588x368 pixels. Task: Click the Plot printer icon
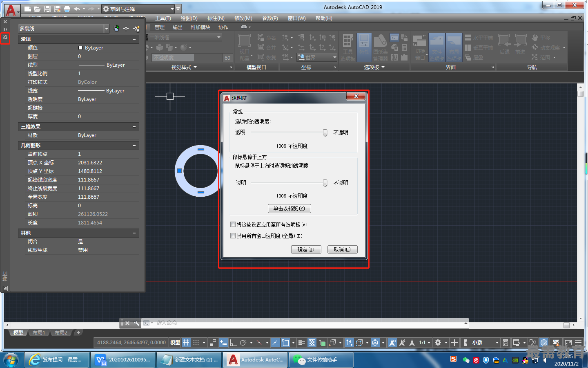[x=67, y=9]
